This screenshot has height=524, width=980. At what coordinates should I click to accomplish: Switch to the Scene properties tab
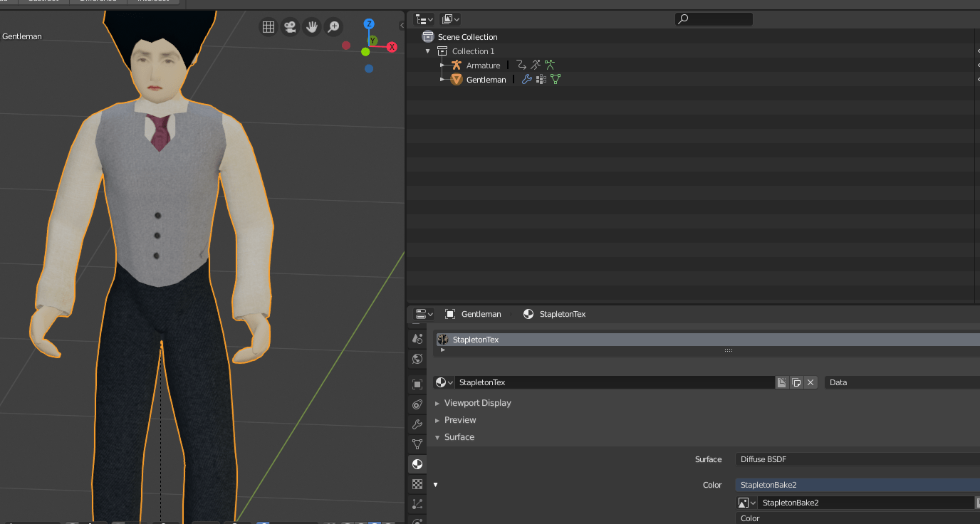tap(417, 339)
